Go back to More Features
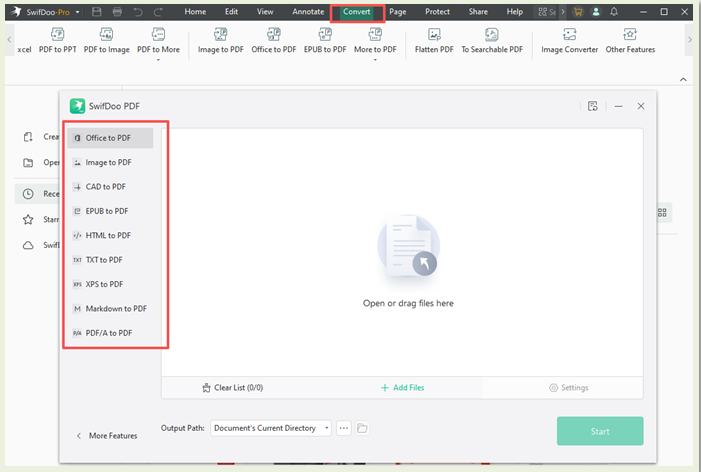 pyautogui.click(x=107, y=436)
